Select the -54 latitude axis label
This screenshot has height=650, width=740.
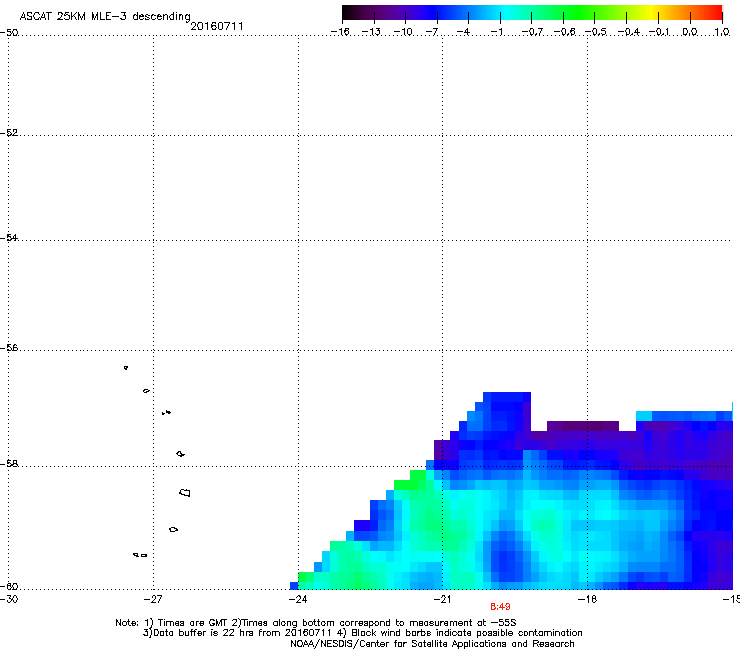click(9, 237)
